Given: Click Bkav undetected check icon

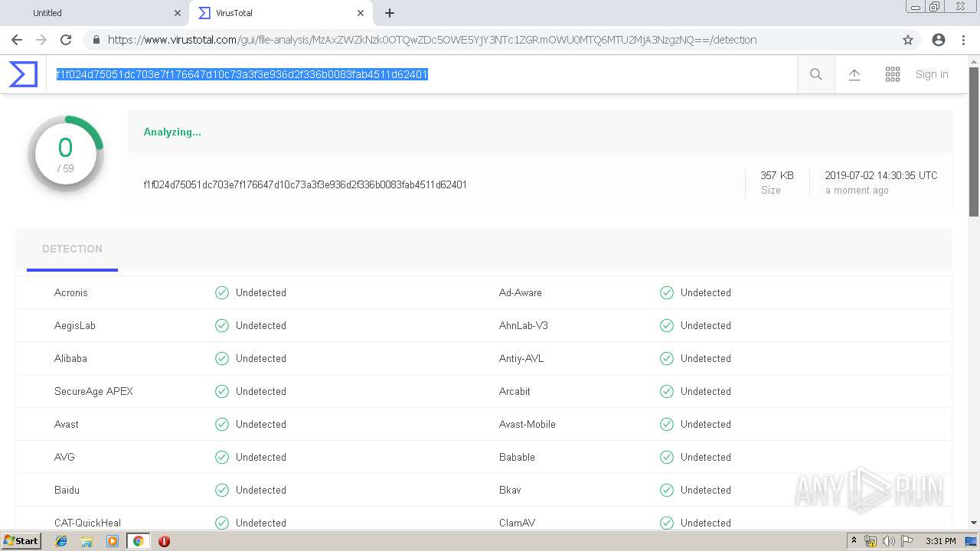Looking at the screenshot, I should click(667, 490).
